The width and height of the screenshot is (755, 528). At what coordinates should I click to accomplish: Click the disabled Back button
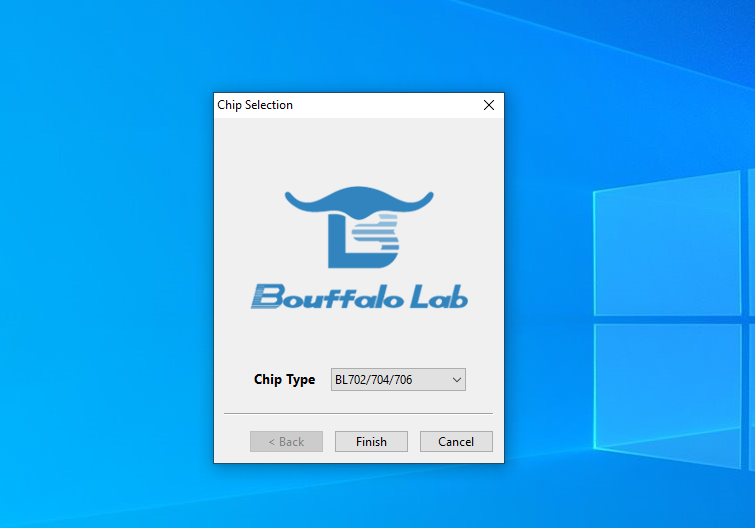click(286, 441)
